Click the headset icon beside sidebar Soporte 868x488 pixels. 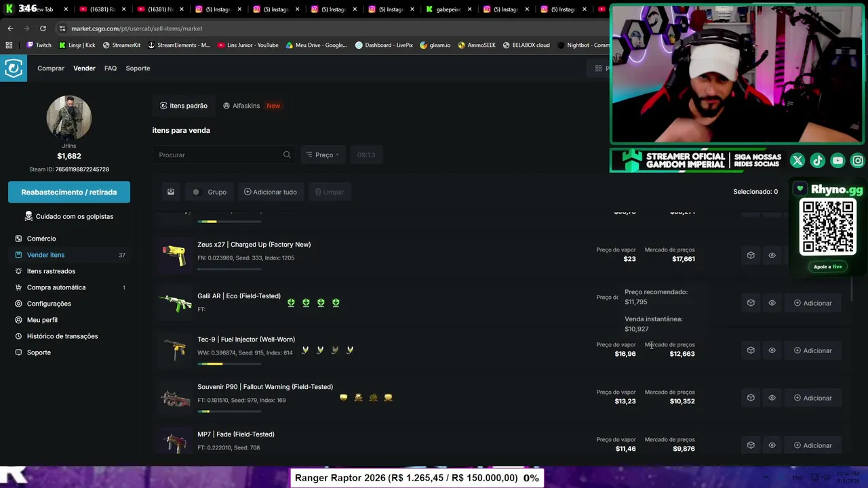pyautogui.click(x=18, y=352)
